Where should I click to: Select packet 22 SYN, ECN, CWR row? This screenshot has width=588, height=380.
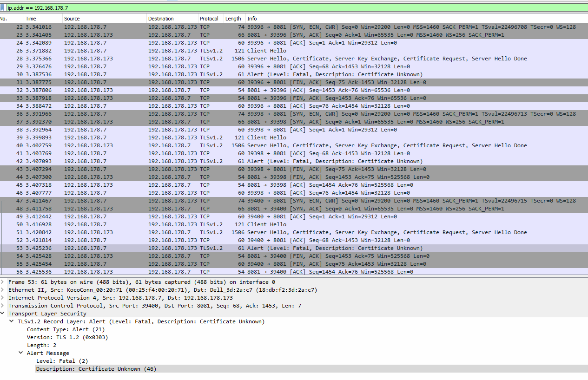tap(294, 27)
